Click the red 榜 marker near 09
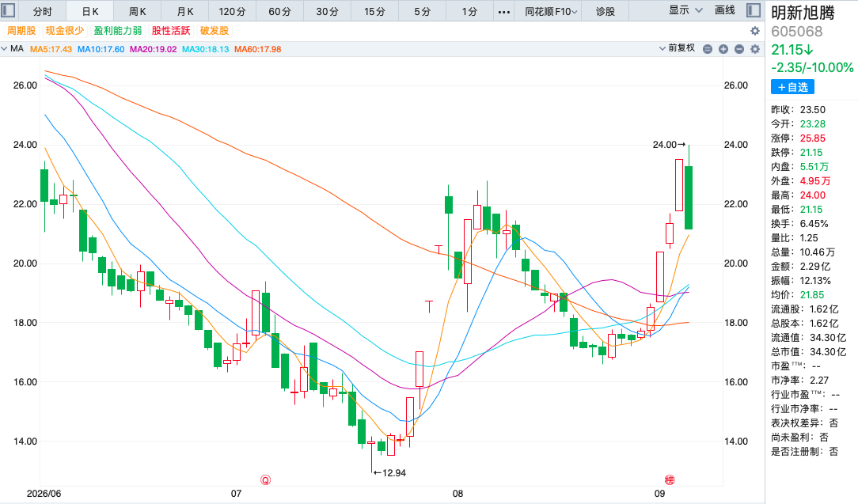Viewport: 858px width, 504px height. (x=670, y=480)
